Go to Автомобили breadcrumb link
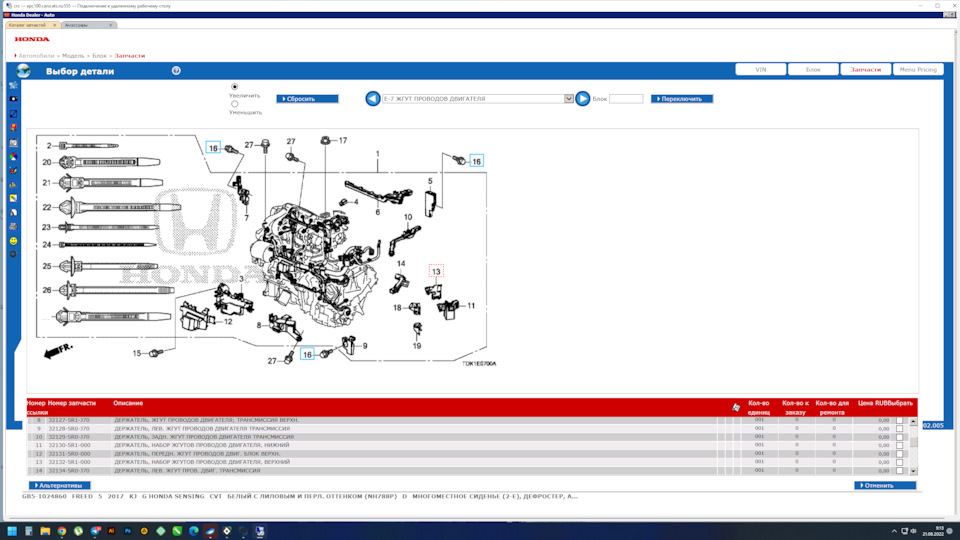The height and width of the screenshot is (540, 960). coord(36,56)
